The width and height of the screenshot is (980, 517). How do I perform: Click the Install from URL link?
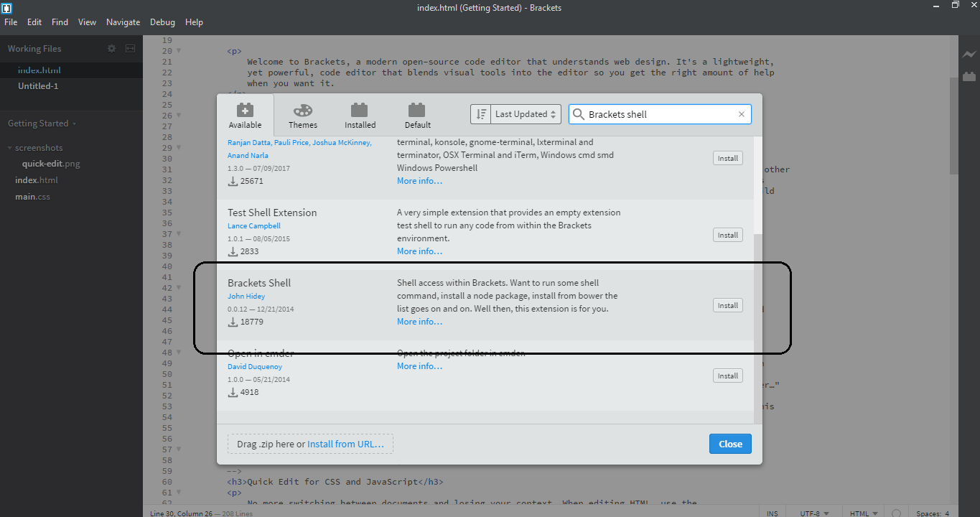coord(345,444)
